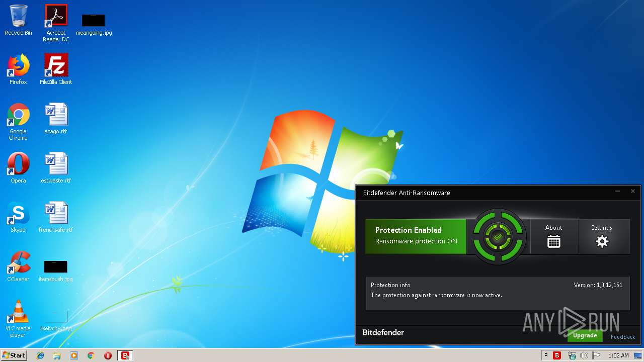Screen dimensions: 644x362
Task: Select the azago.rtf document
Action: pyautogui.click(x=56, y=119)
